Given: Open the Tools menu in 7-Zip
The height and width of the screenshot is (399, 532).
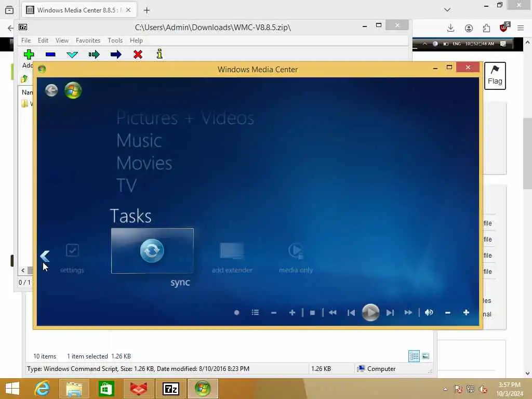Looking at the screenshot, I should tap(115, 41).
